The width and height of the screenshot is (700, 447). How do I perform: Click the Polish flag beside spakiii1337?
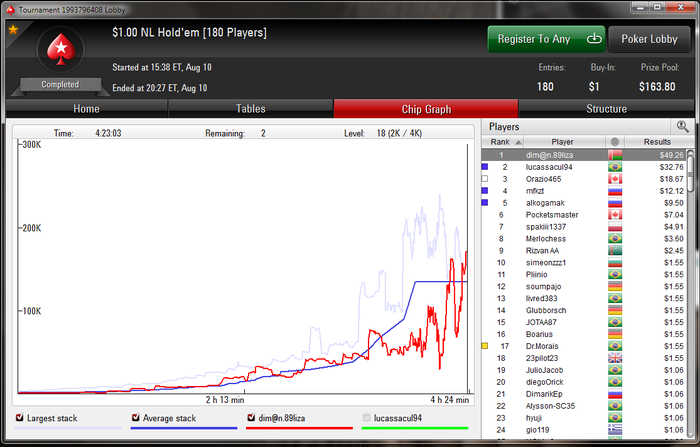click(x=615, y=226)
